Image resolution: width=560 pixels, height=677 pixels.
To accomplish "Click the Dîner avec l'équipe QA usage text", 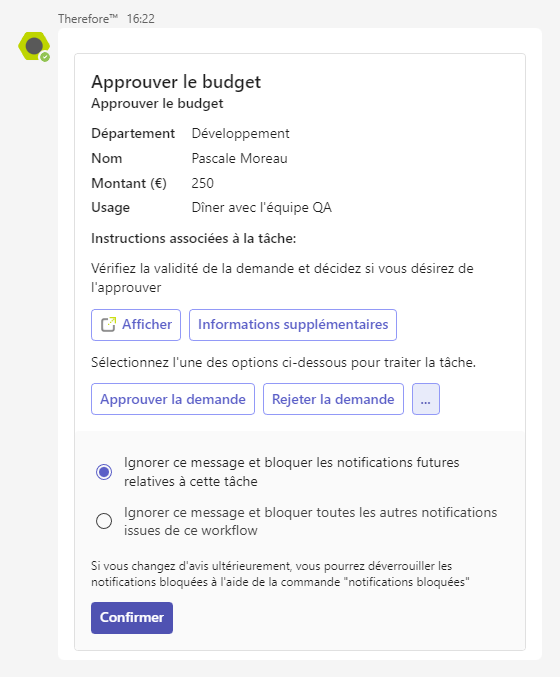I will [x=262, y=208].
